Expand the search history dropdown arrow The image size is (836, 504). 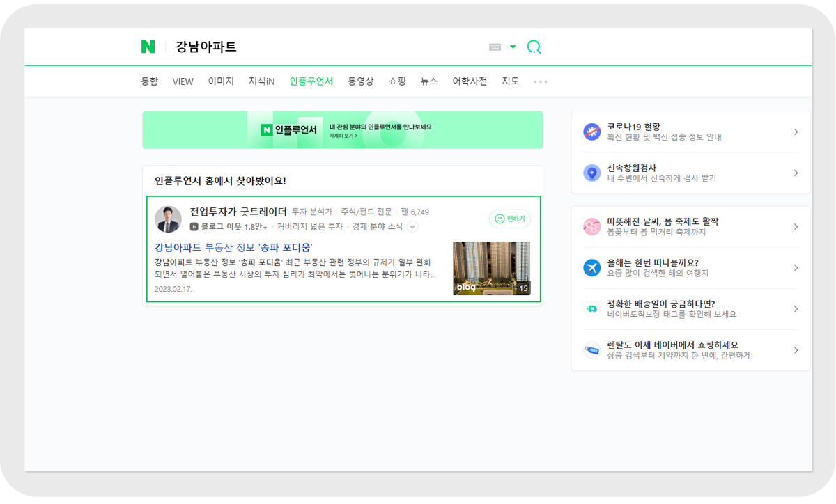coord(513,47)
